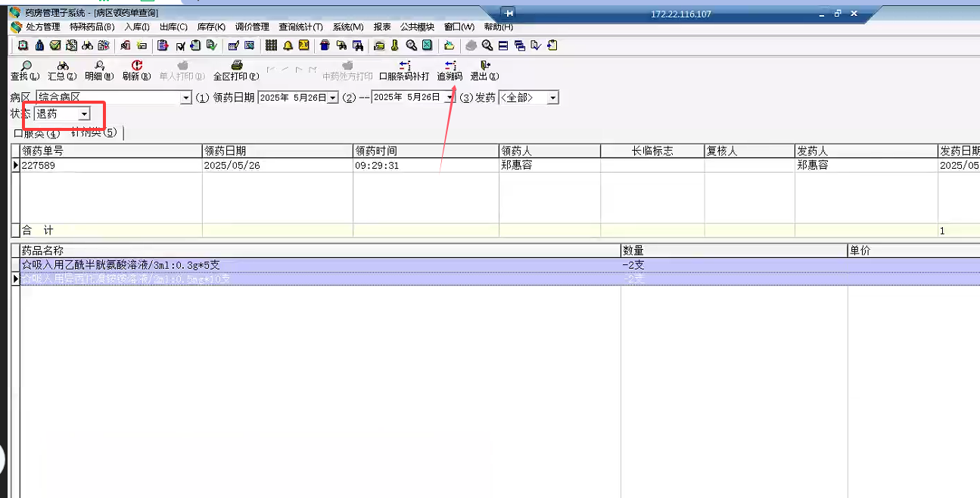The width and height of the screenshot is (980, 498).
Task: Switch to the 口服类 tab
Action: [x=36, y=133]
